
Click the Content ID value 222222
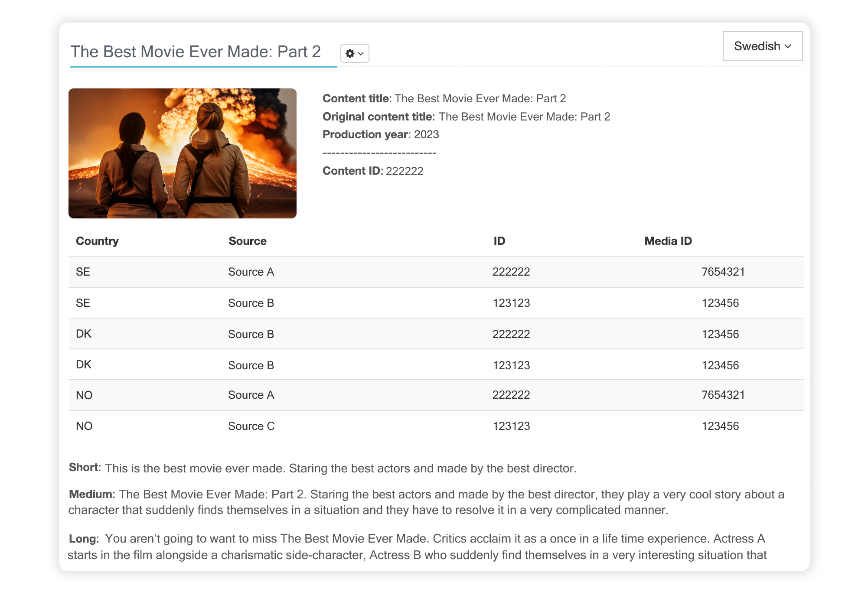[405, 171]
